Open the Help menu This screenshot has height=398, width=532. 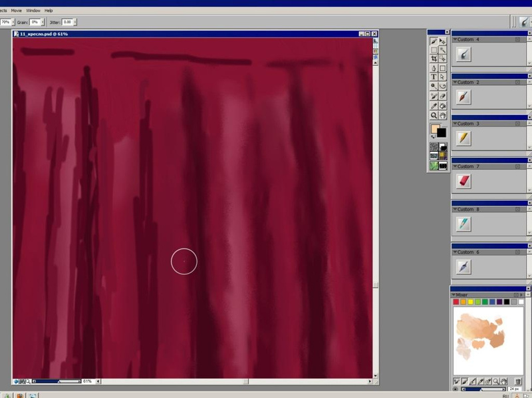point(49,11)
